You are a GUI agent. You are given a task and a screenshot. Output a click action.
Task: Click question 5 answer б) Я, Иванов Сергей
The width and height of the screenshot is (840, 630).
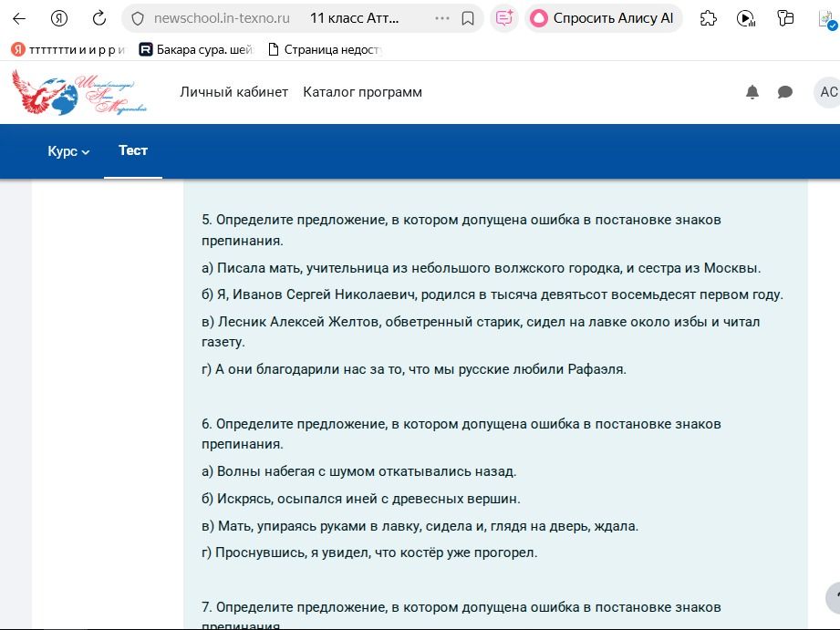pyautogui.click(x=493, y=294)
